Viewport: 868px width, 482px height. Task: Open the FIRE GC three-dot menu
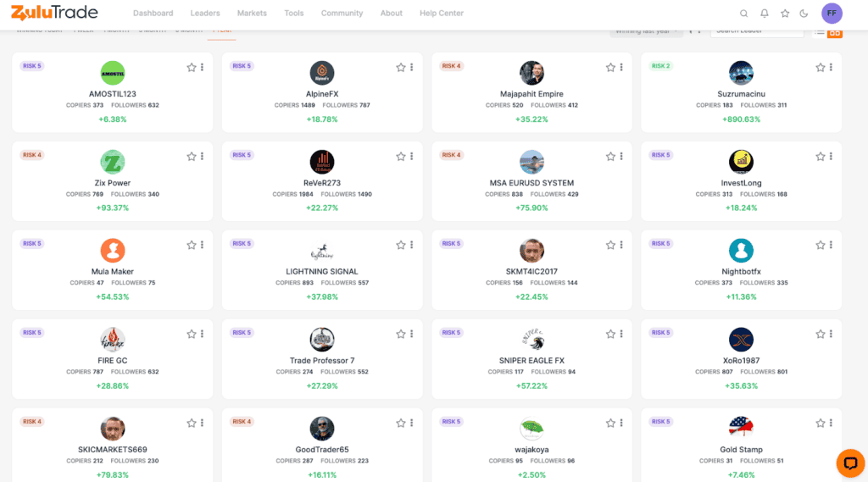[202, 335]
